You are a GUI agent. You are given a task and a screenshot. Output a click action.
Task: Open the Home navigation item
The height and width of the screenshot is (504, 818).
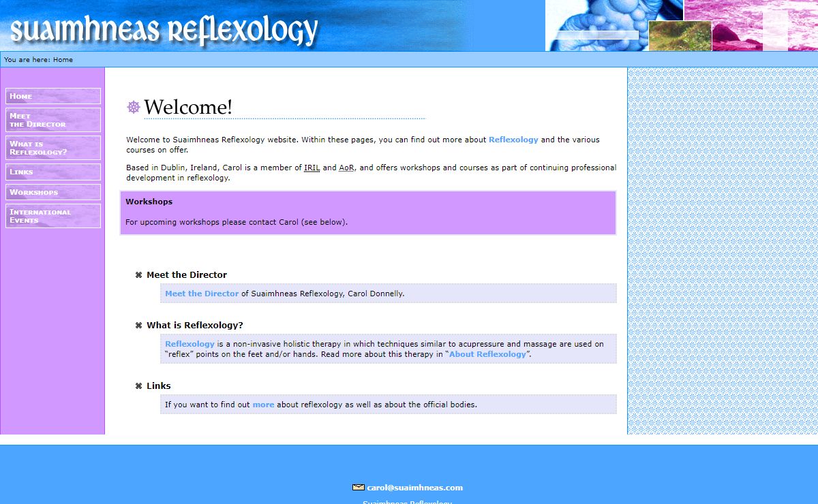53,96
